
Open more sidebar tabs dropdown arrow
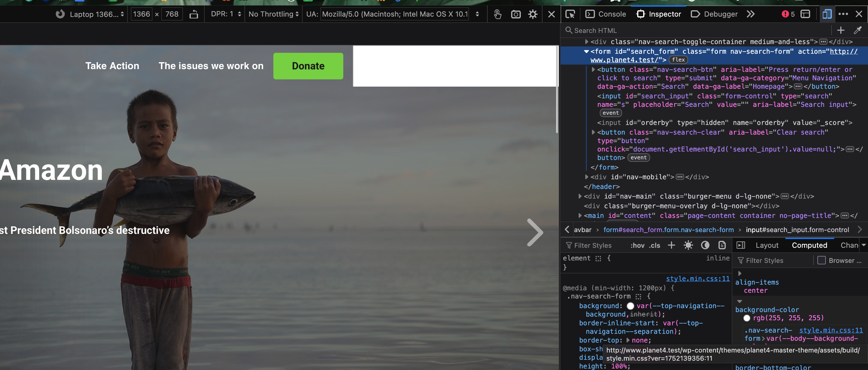[863, 245]
